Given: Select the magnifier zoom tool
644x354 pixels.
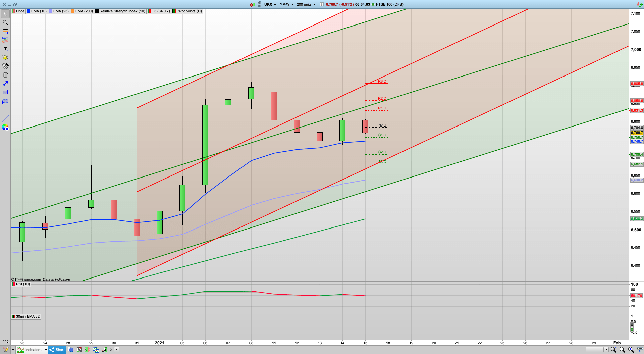Looking at the screenshot, I should [x=5, y=22].
